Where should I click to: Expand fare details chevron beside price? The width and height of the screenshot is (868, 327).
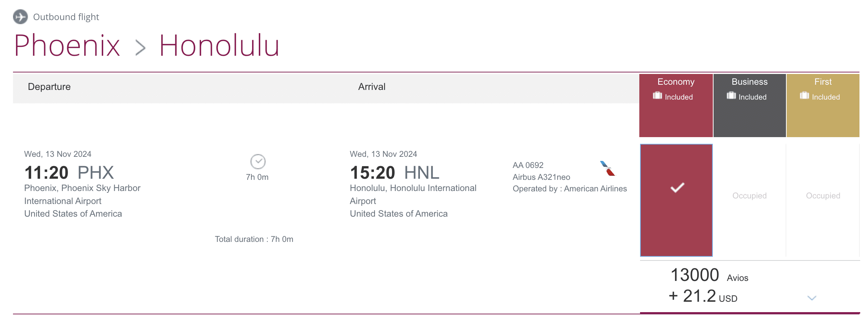(x=812, y=298)
